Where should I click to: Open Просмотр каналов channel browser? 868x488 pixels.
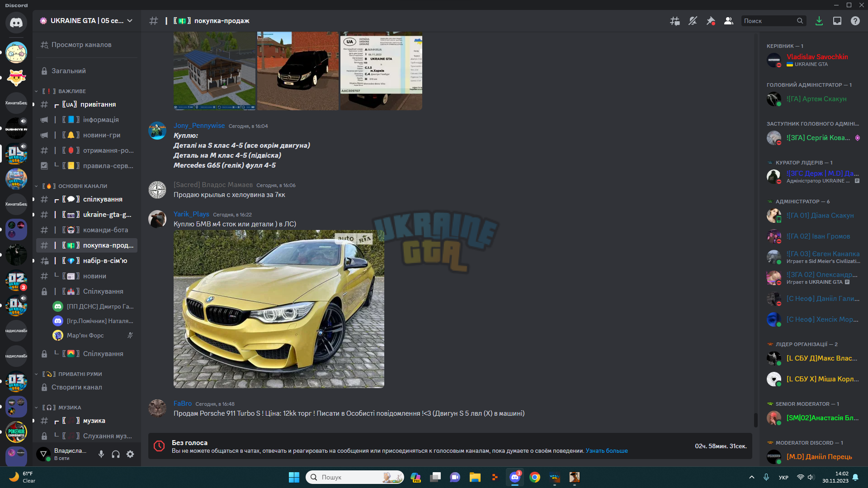click(87, 45)
